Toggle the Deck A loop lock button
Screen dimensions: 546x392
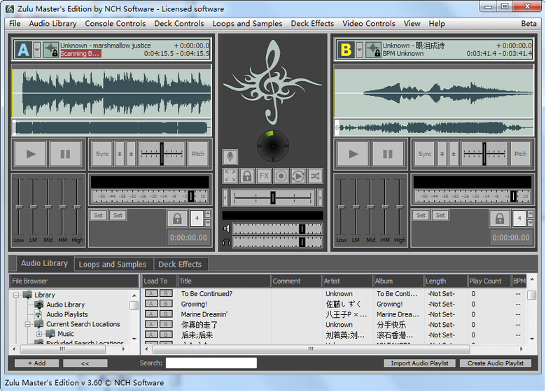[x=177, y=218]
